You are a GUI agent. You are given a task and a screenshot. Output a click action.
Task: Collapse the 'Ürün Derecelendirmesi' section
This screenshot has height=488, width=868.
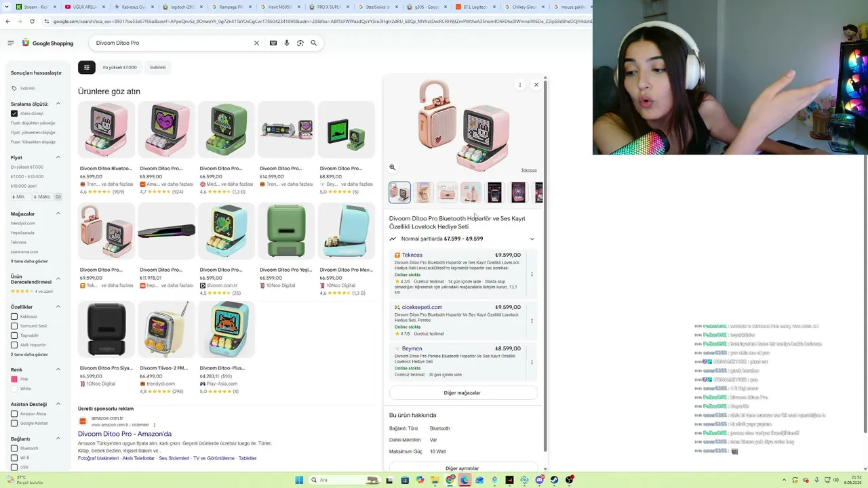(58, 279)
